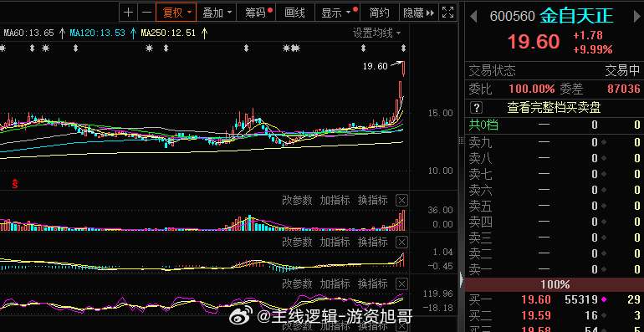Close the volume indicator panel
The height and width of the screenshot is (332, 644).
pos(402,201)
